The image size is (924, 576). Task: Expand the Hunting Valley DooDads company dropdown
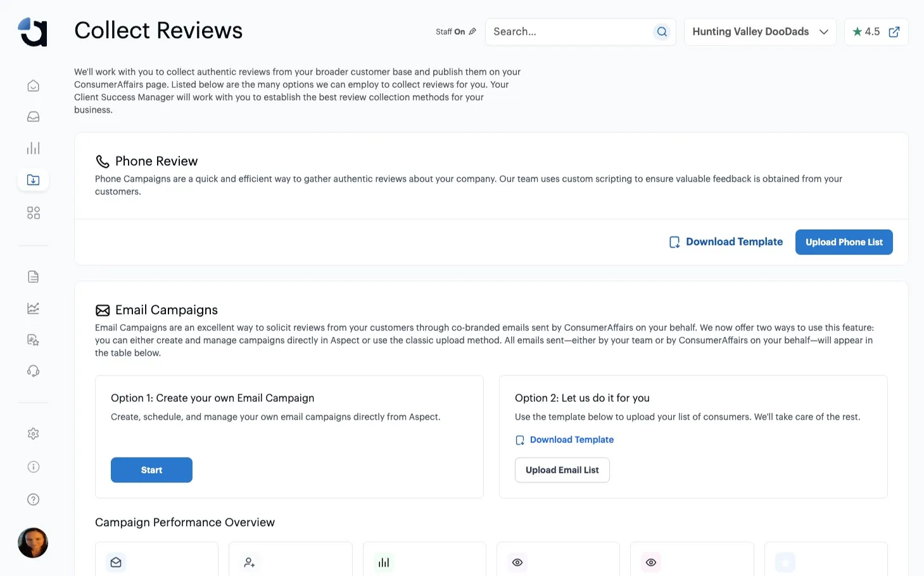pyautogui.click(x=760, y=32)
